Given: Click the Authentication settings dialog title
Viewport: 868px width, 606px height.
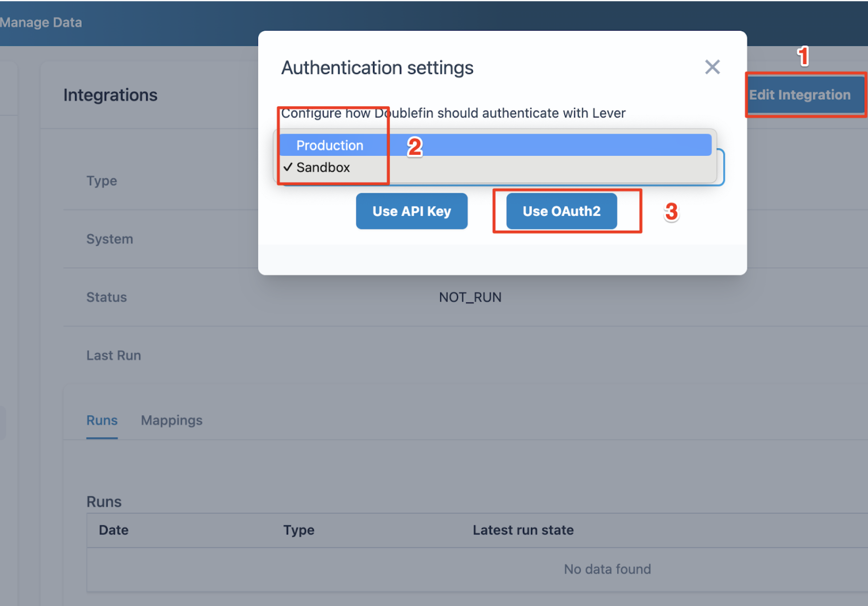Looking at the screenshot, I should 377,67.
